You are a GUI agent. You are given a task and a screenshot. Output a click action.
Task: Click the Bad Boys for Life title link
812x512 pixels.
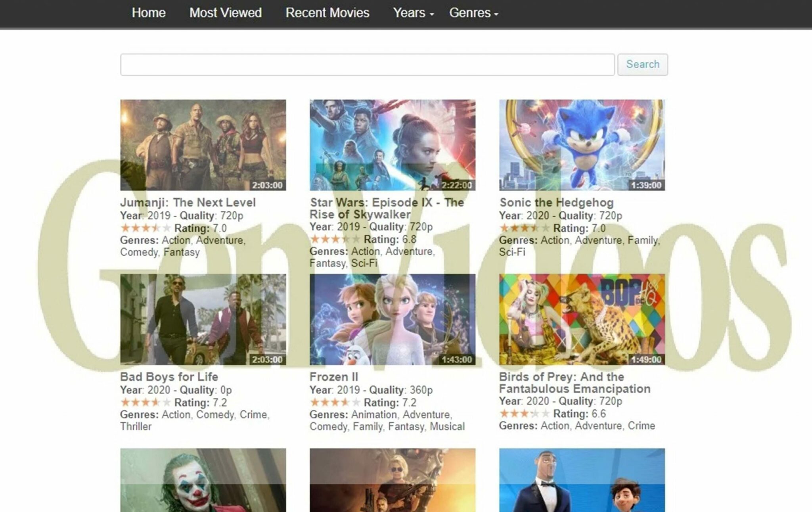tap(169, 377)
